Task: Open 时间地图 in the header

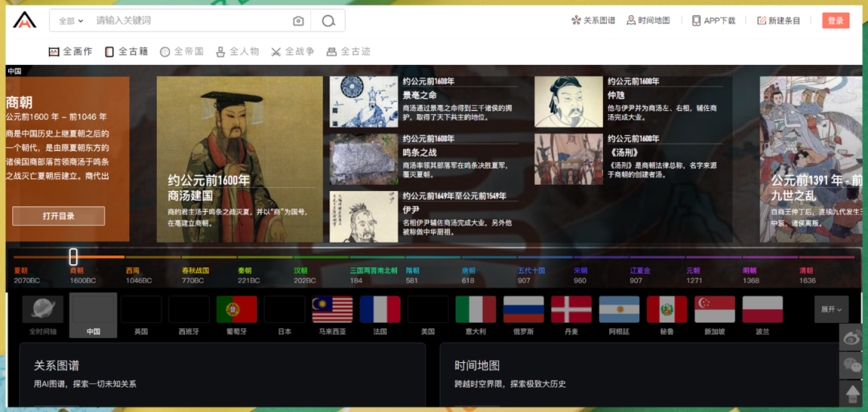Action: 649,20
